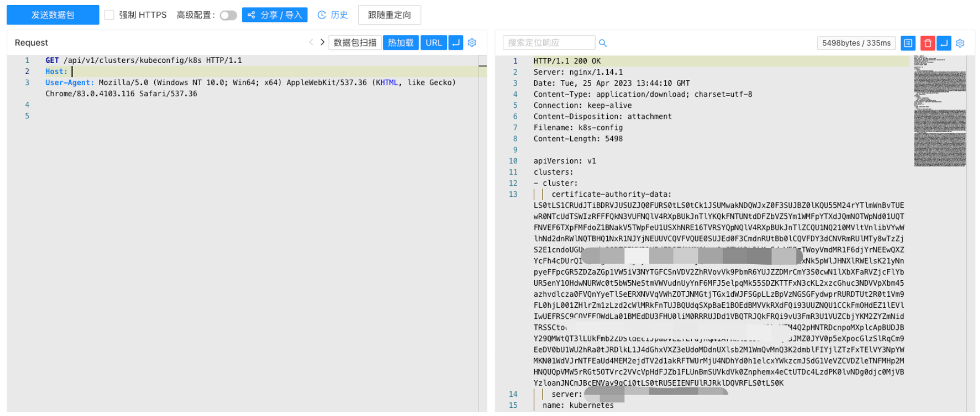Toggle line wrap icon in response panel
Screen dimensions: 980x416
pyautogui.click(x=944, y=43)
